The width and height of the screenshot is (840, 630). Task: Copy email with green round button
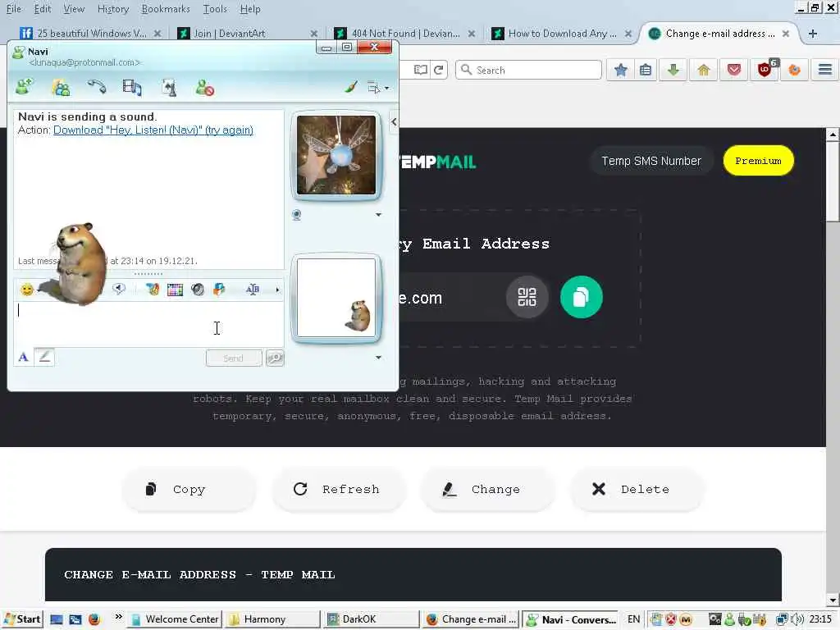pos(582,297)
